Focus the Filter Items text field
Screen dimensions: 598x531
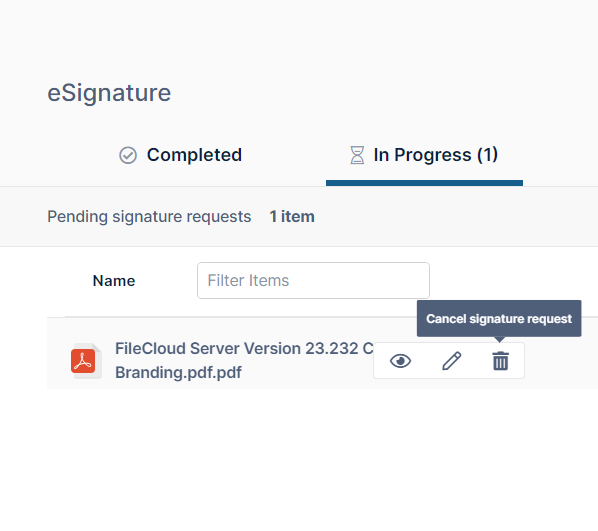313,280
